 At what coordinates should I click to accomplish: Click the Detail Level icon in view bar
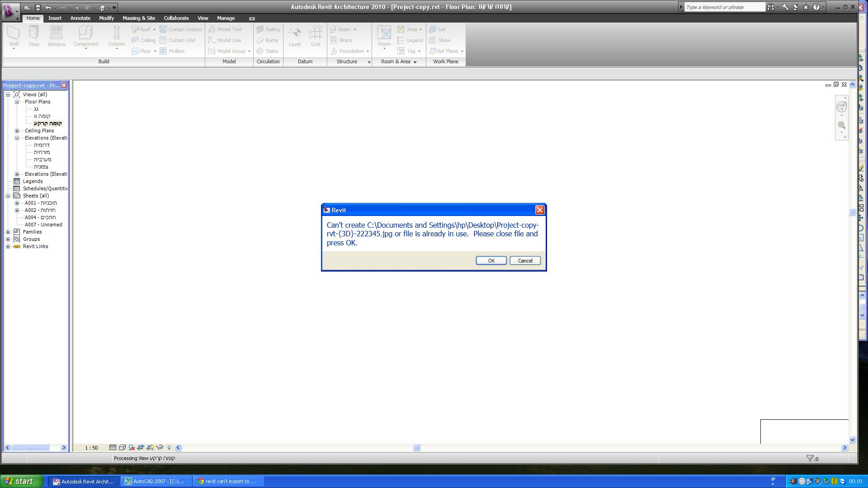113,448
